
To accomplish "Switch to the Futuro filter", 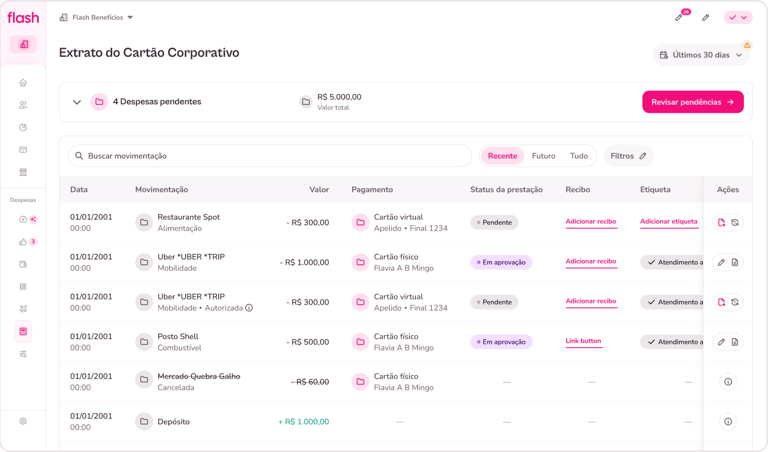I will tap(544, 156).
